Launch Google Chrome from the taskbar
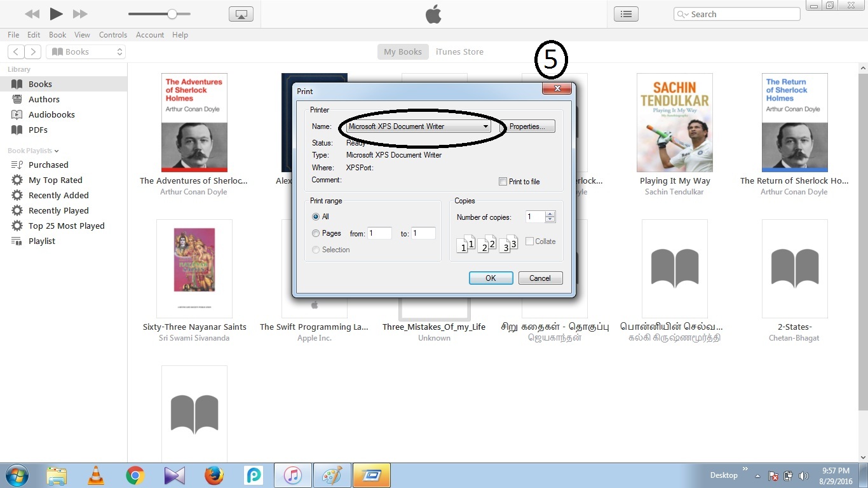868x488 pixels. pyautogui.click(x=135, y=475)
